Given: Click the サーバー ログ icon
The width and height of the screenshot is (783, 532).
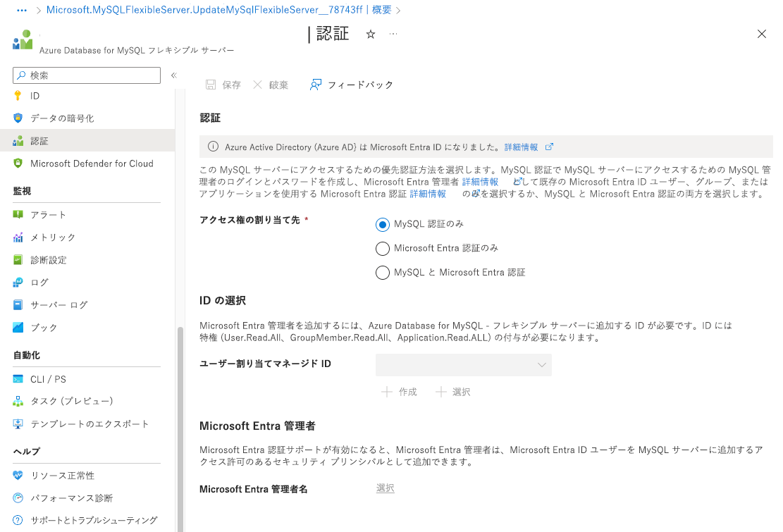Looking at the screenshot, I should 18,305.
